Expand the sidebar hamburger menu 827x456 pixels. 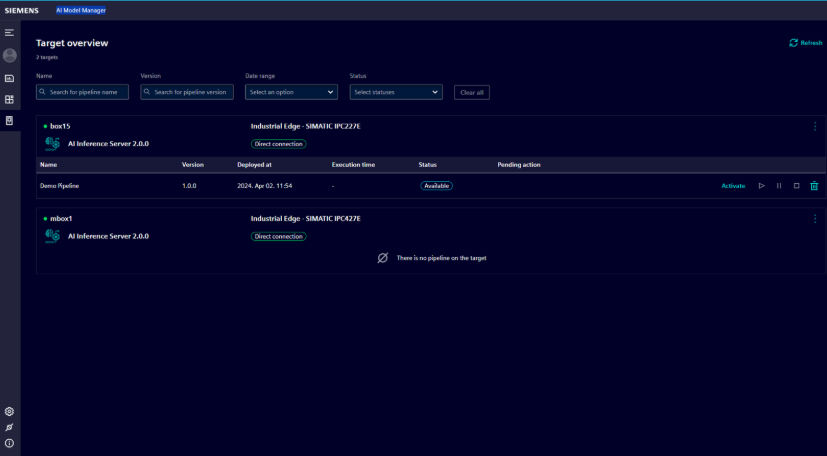click(9, 33)
